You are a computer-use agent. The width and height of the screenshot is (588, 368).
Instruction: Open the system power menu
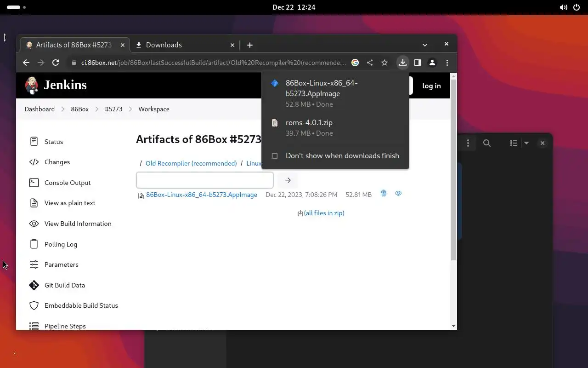point(577,7)
